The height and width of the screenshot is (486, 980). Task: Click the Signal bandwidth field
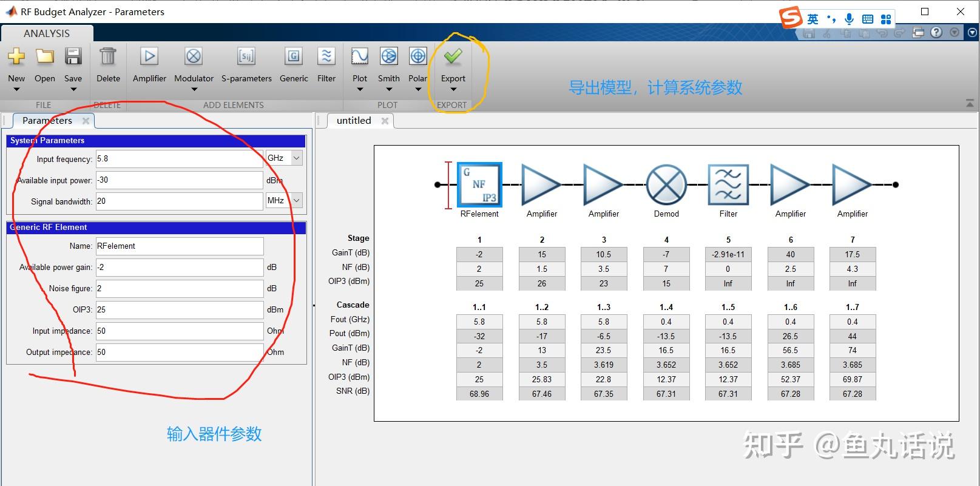coord(180,201)
